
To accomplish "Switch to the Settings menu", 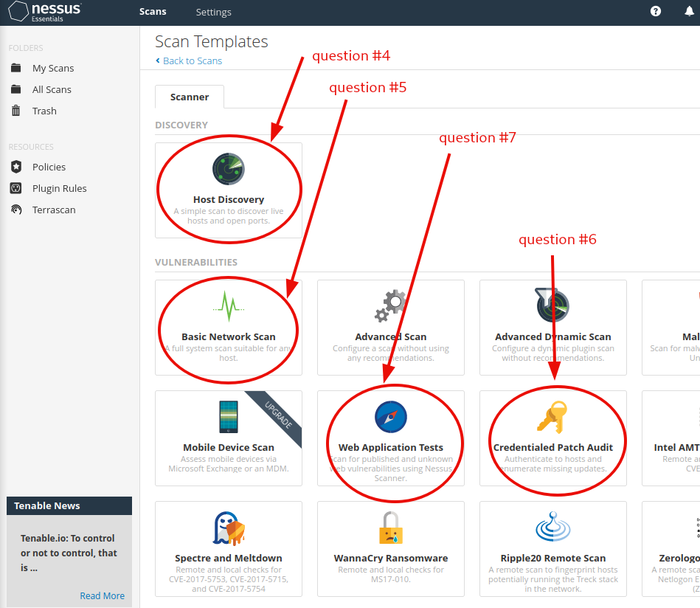I will pos(213,12).
